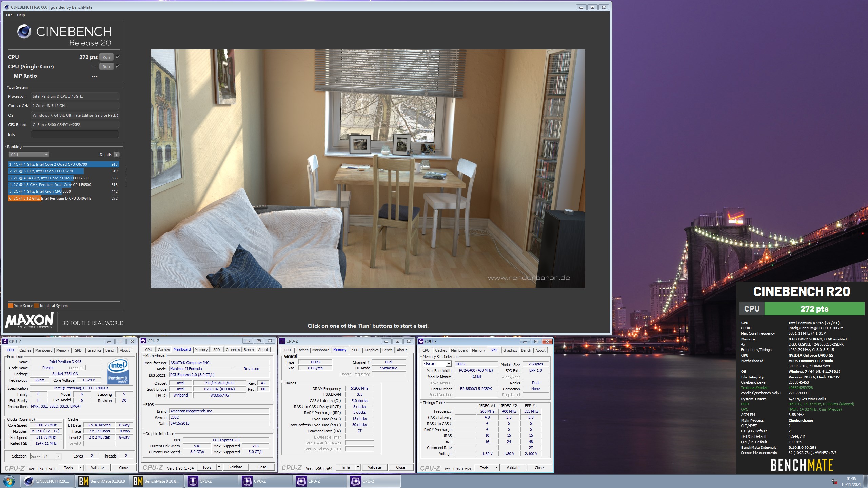Open Slot #1 dropdown in SPD window

(437, 364)
